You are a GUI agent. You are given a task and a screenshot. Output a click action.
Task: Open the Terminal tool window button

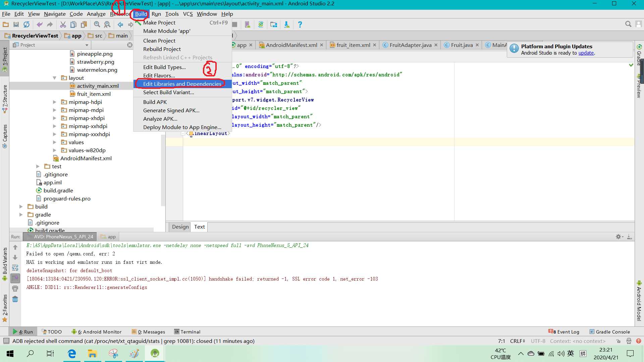pos(187,332)
